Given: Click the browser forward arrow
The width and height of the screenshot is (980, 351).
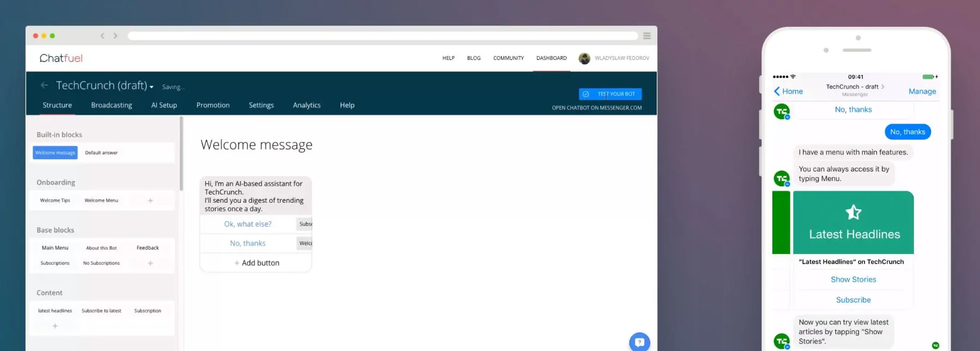Looking at the screenshot, I should [115, 36].
